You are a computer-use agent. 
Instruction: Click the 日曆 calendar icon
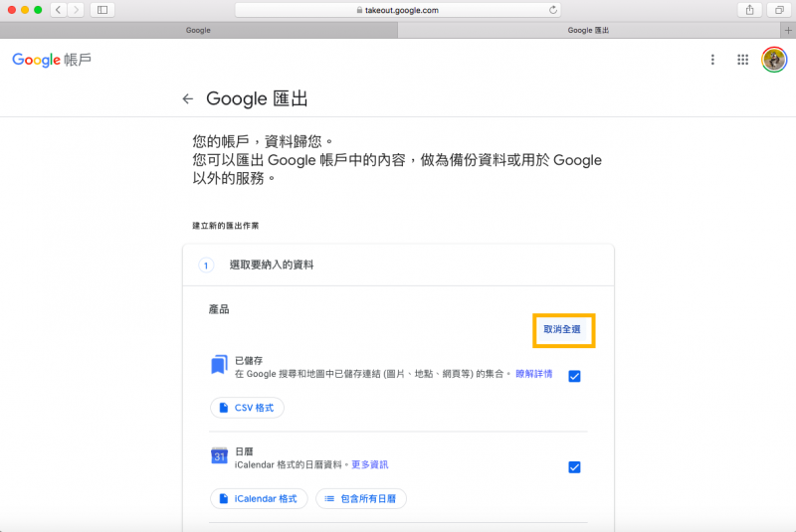point(219,455)
